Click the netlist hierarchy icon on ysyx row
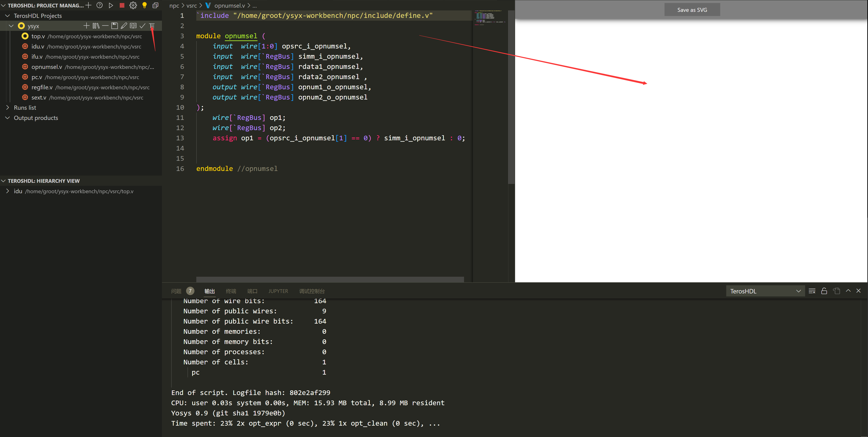Screen dimensions: 868x437 (152, 26)
